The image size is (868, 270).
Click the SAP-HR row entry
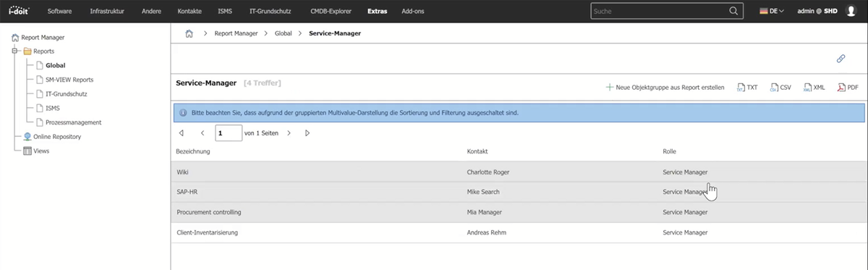(187, 192)
